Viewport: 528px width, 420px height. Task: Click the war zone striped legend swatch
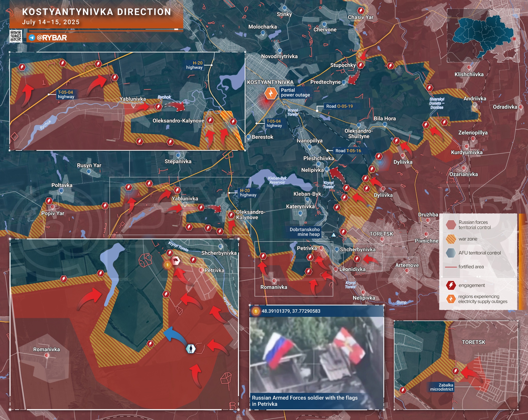coord(451,239)
